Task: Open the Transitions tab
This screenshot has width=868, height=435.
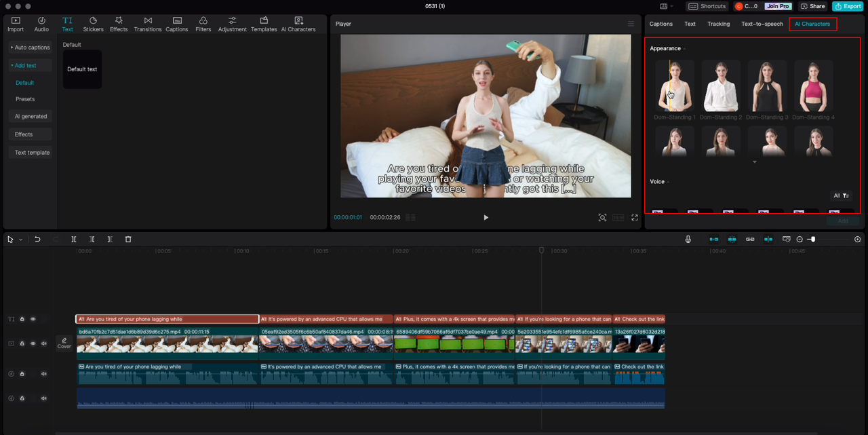Action: coord(148,24)
